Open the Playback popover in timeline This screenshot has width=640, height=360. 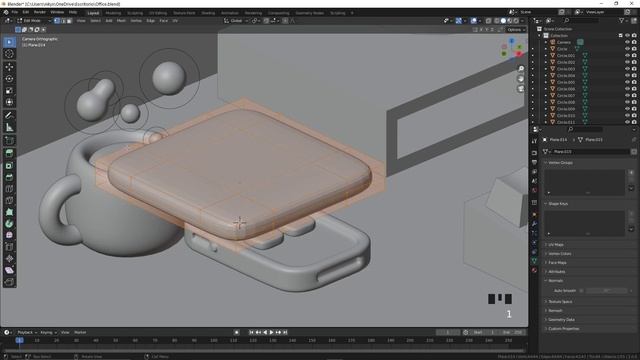pos(27,332)
